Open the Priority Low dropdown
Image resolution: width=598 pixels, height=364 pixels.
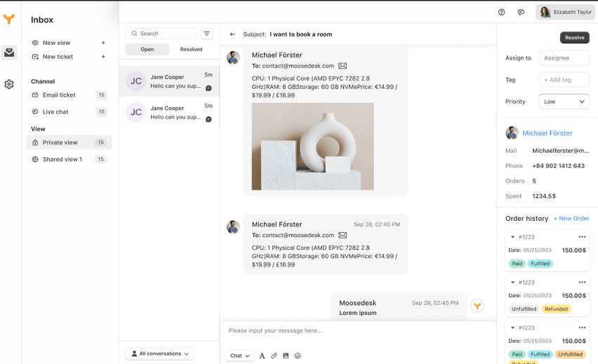click(x=564, y=102)
